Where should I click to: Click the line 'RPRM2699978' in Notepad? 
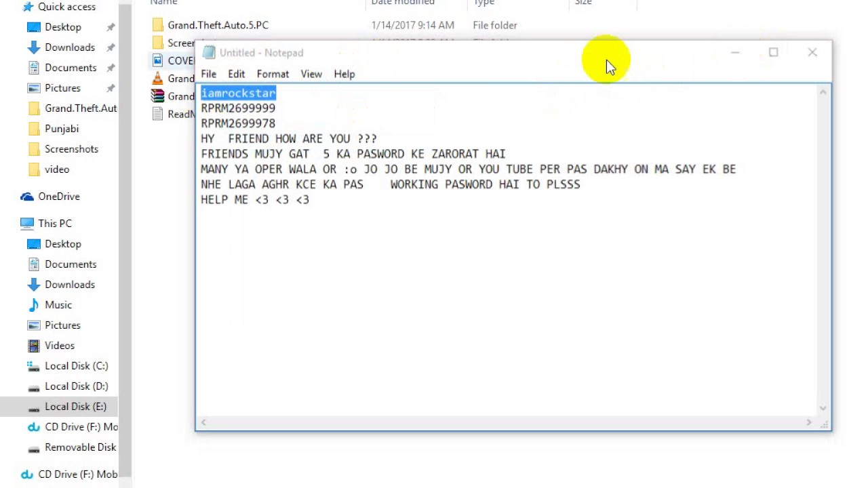(x=238, y=123)
